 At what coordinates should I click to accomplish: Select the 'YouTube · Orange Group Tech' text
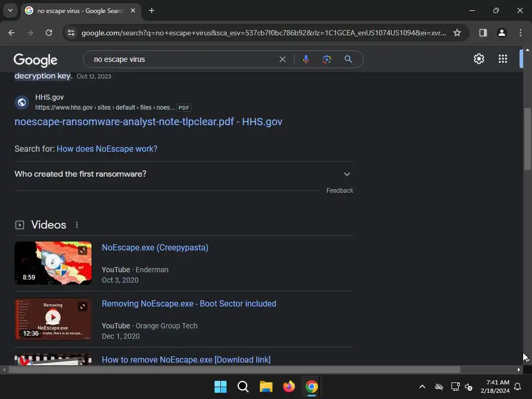coord(150,326)
